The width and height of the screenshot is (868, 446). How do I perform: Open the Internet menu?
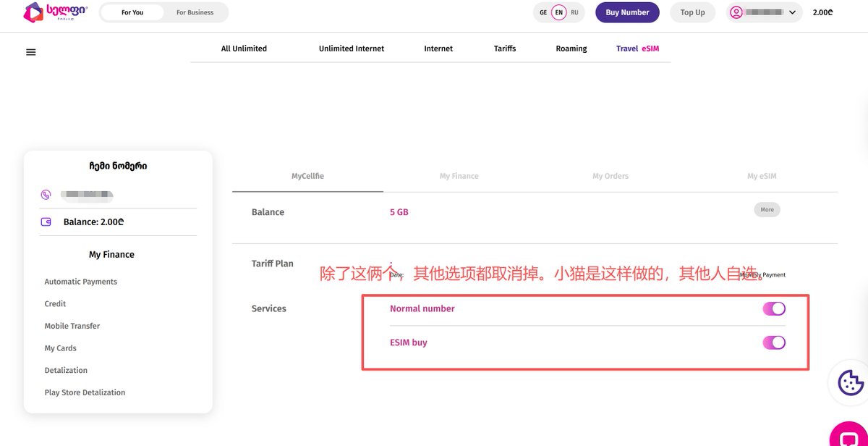[438, 49]
